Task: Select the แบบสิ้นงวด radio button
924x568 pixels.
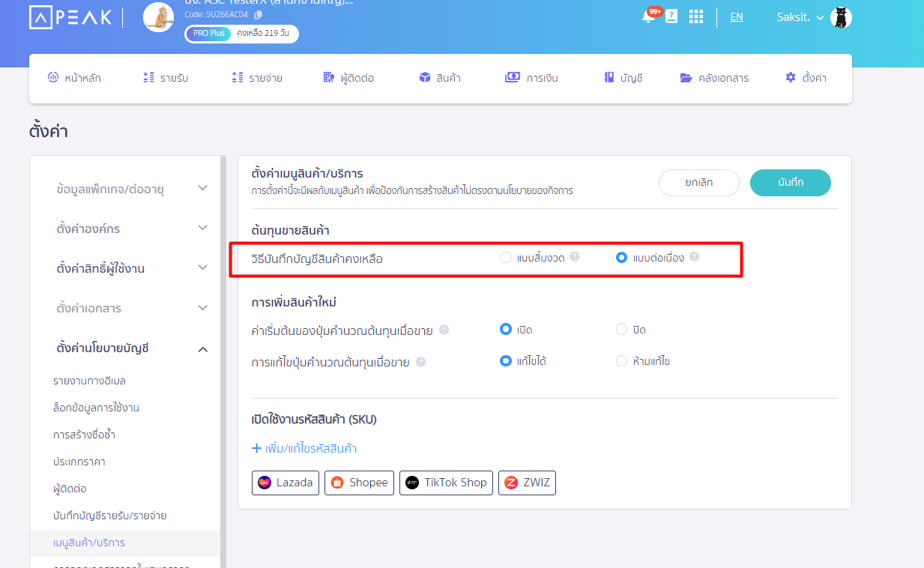Action: (505, 256)
